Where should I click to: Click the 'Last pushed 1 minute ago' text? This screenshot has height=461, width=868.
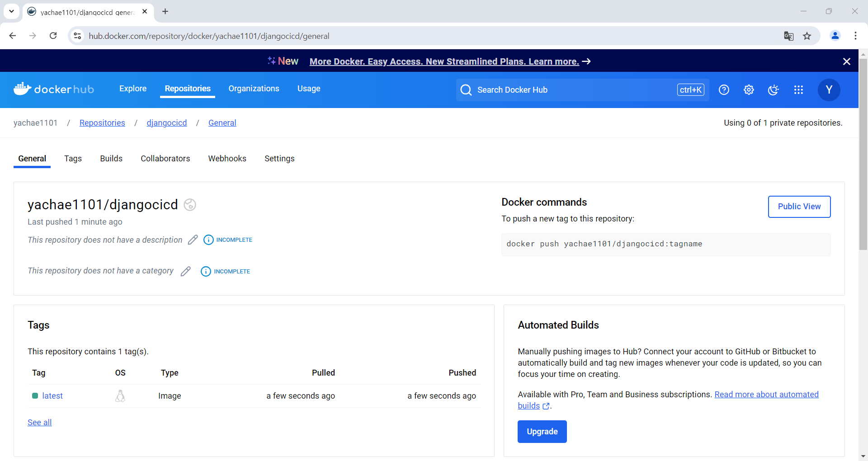[75, 222]
